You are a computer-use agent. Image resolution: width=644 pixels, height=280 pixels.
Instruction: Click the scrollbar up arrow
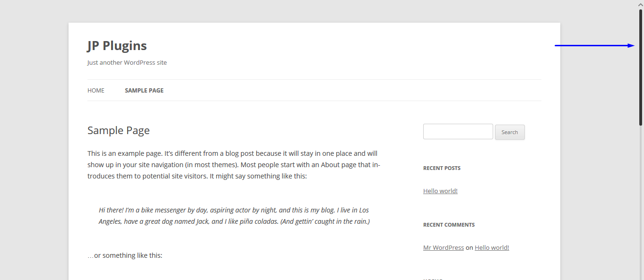tap(641, 4)
